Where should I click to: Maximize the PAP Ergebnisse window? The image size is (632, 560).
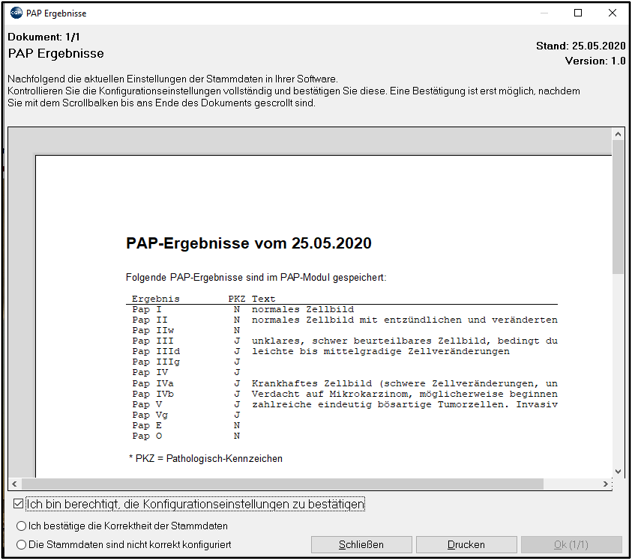[578, 13]
